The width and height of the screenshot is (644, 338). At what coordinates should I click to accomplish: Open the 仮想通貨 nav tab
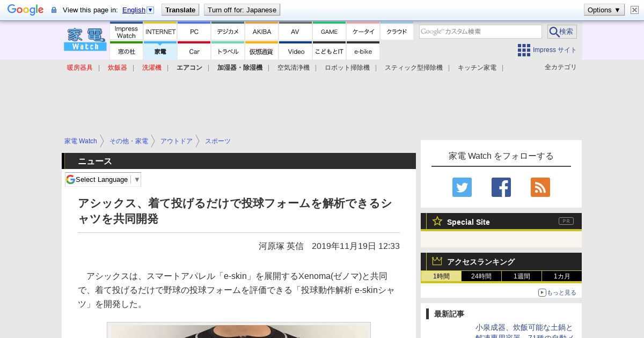point(262,51)
